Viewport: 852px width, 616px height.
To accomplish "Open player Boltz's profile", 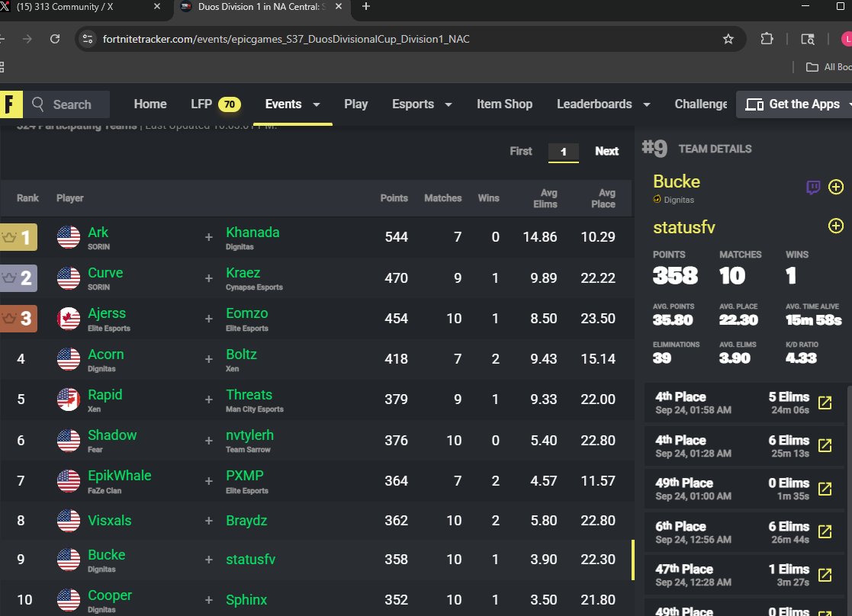I will point(241,355).
